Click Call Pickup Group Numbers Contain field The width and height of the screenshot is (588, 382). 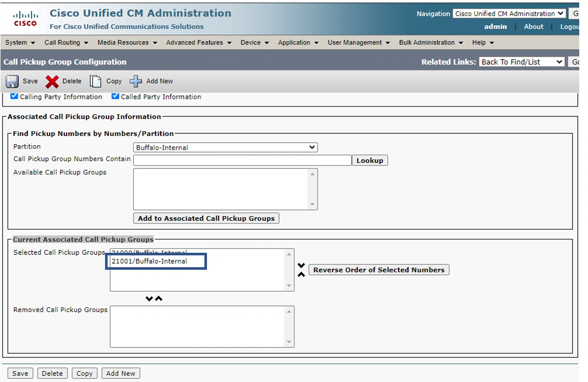(x=242, y=161)
